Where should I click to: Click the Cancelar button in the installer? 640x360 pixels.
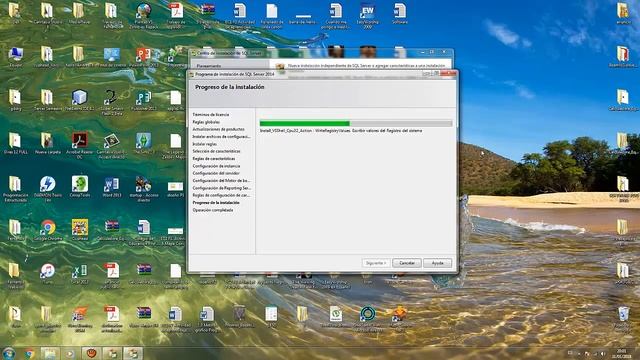[x=407, y=263]
